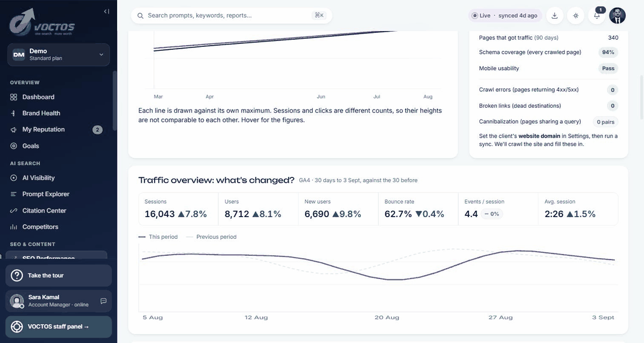644x343 pixels.
Task: Click the VOCTOS logo
Action: click(x=42, y=22)
